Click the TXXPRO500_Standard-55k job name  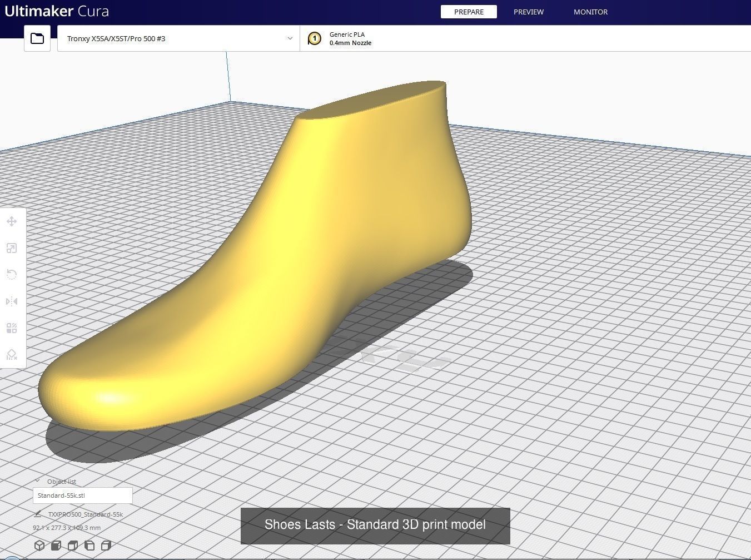pyautogui.click(x=86, y=514)
